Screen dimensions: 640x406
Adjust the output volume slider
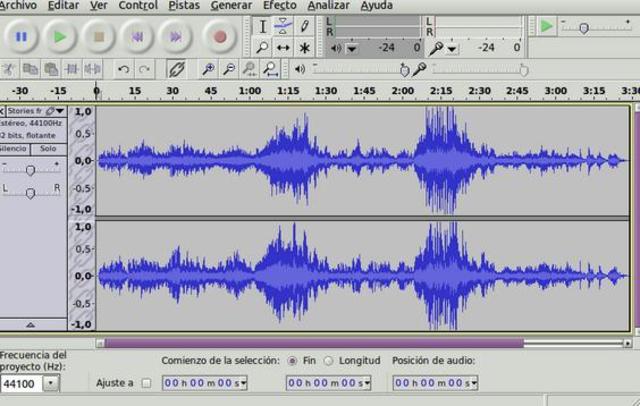[404, 71]
